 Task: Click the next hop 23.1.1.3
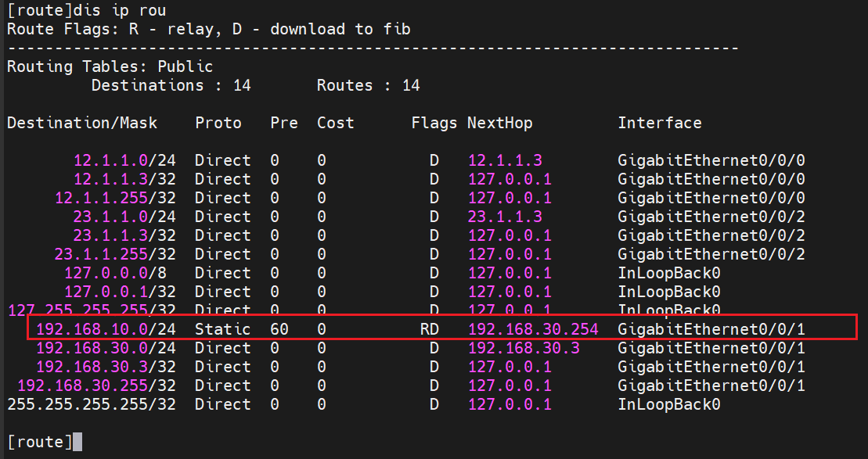tap(505, 217)
